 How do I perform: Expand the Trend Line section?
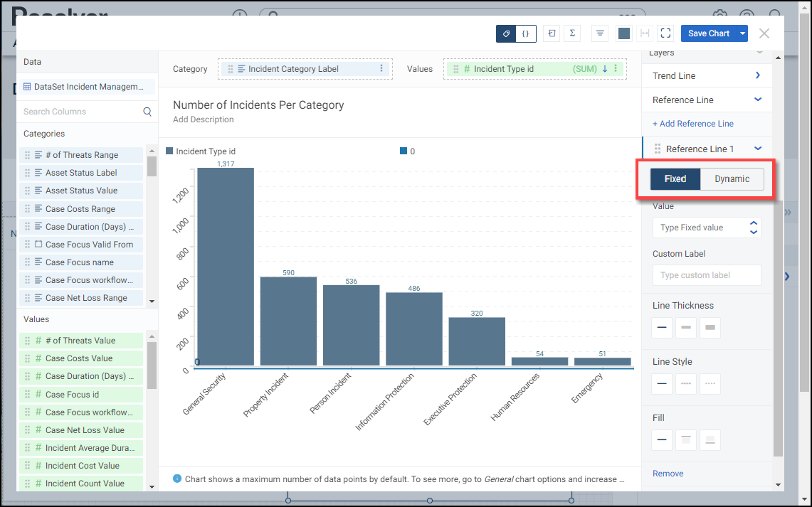(x=757, y=75)
